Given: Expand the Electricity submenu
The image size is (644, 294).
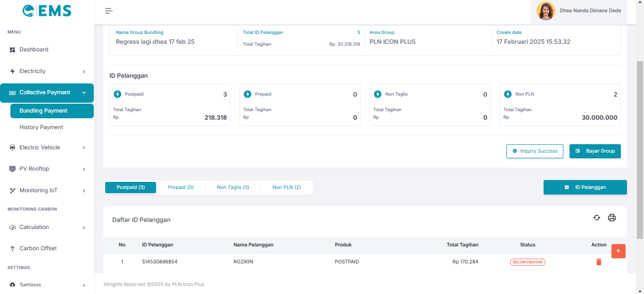Looking at the screenshot, I should [84, 72].
